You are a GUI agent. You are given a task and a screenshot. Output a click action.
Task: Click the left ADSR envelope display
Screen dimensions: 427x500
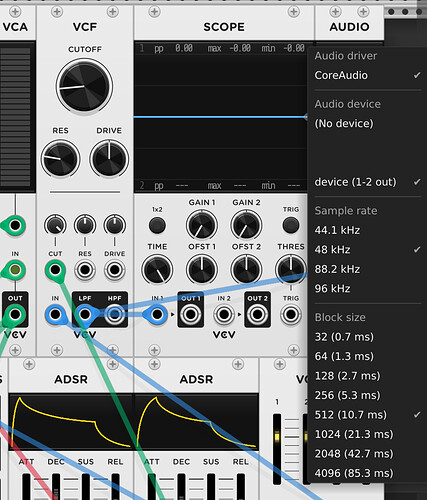click(71, 422)
